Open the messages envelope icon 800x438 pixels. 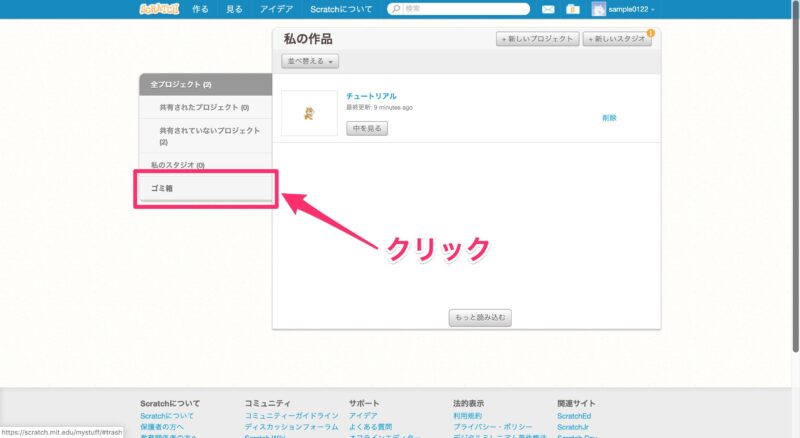(x=548, y=9)
